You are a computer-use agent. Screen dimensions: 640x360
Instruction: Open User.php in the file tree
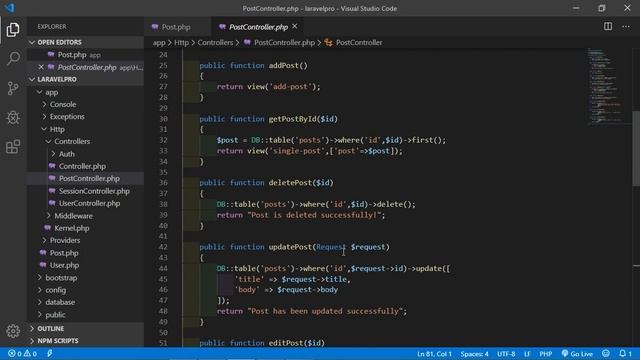coord(64,265)
